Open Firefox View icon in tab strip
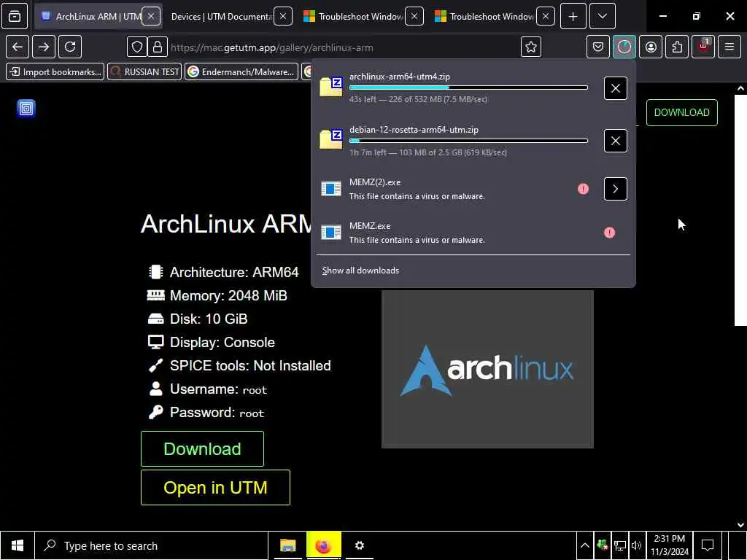The image size is (747, 560). pyautogui.click(x=15, y=17)
